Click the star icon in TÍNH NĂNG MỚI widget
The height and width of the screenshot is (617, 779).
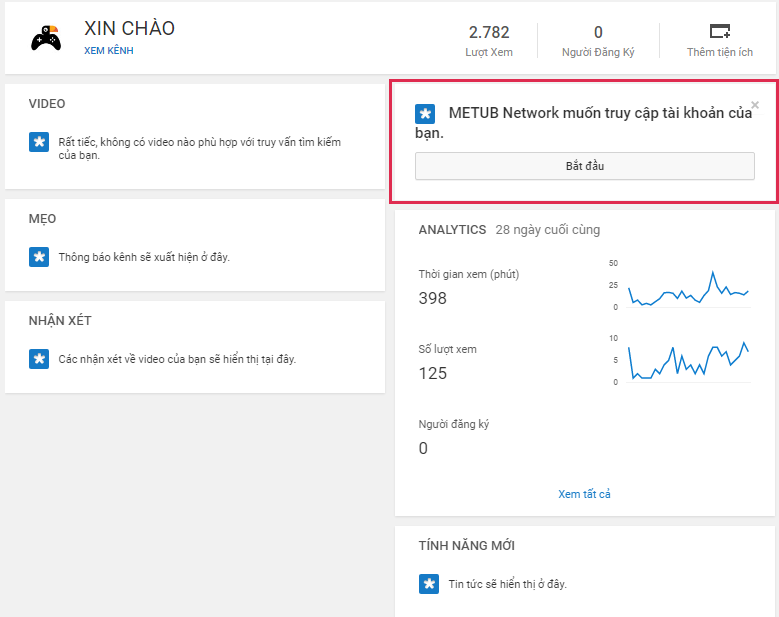(x=429, y=584)
